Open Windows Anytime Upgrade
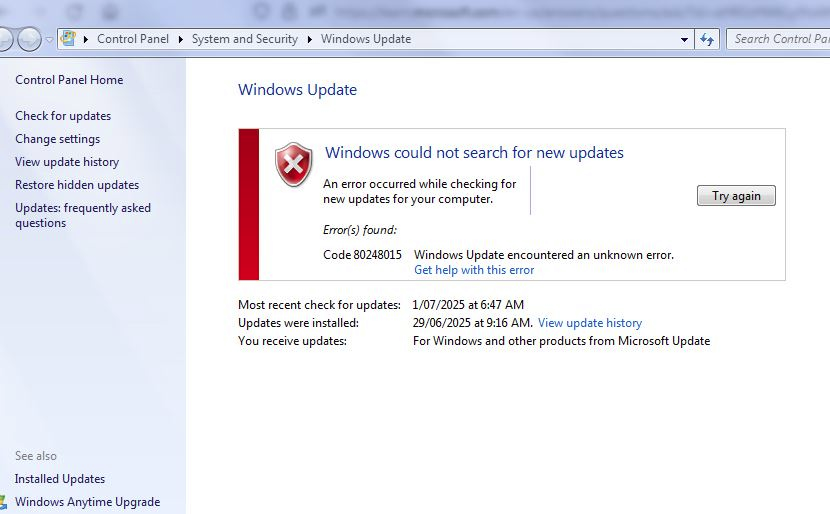This screenshot has width=830, height=514. [x=87, y=501]
